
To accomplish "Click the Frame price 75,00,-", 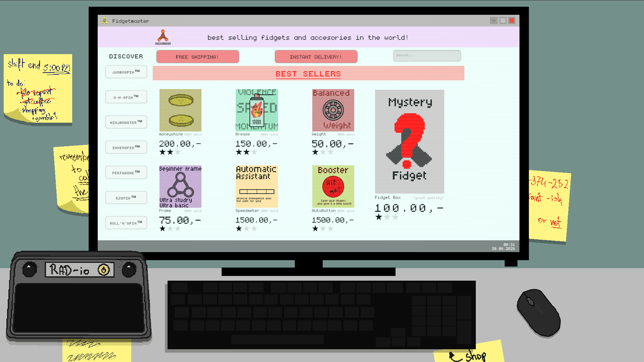I will [180, 220].
